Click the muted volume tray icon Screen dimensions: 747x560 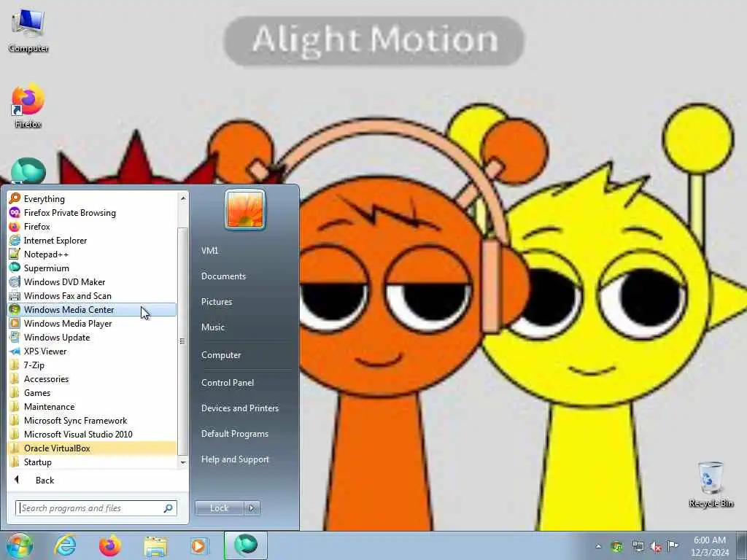coord(656,547)
